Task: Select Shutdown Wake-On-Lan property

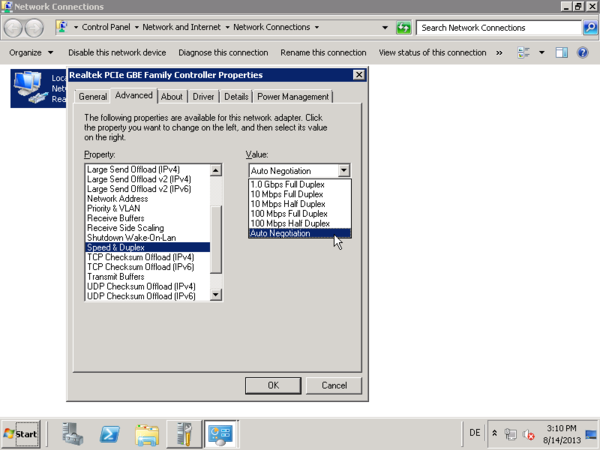Action: click(132, 238)
